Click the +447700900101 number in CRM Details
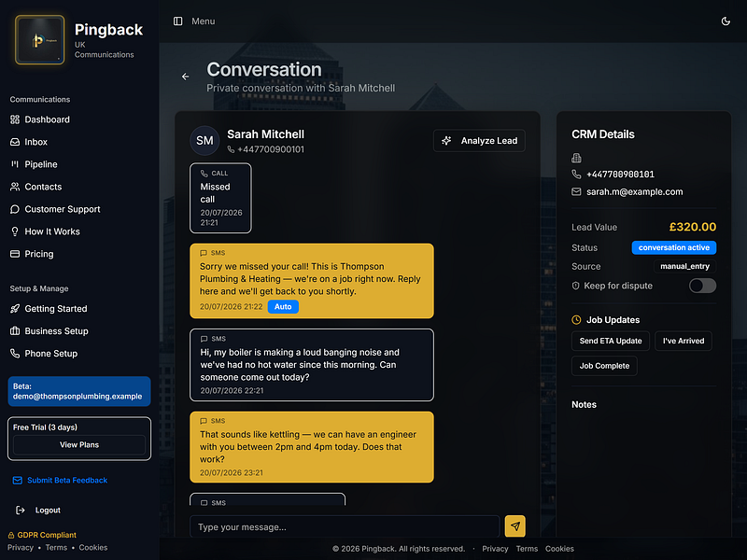Viewport: 747px width, 560px height. 620,175
